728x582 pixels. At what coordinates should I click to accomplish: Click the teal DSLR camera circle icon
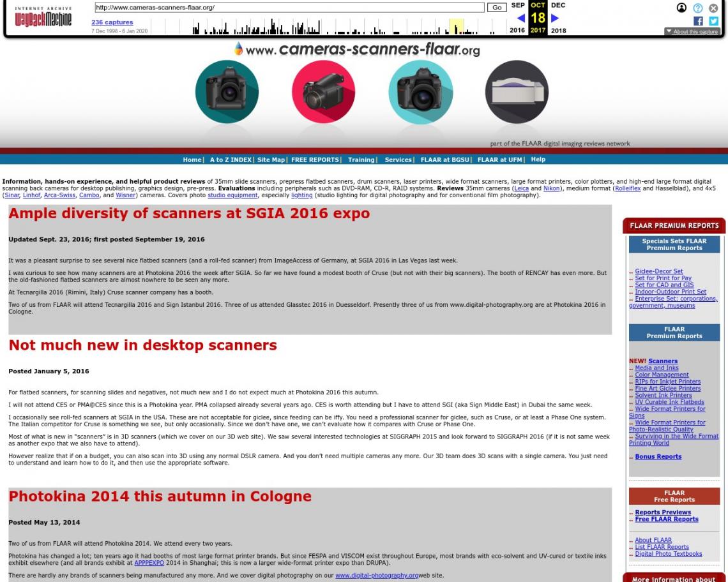pyautogui.click(x=227, y=91)
